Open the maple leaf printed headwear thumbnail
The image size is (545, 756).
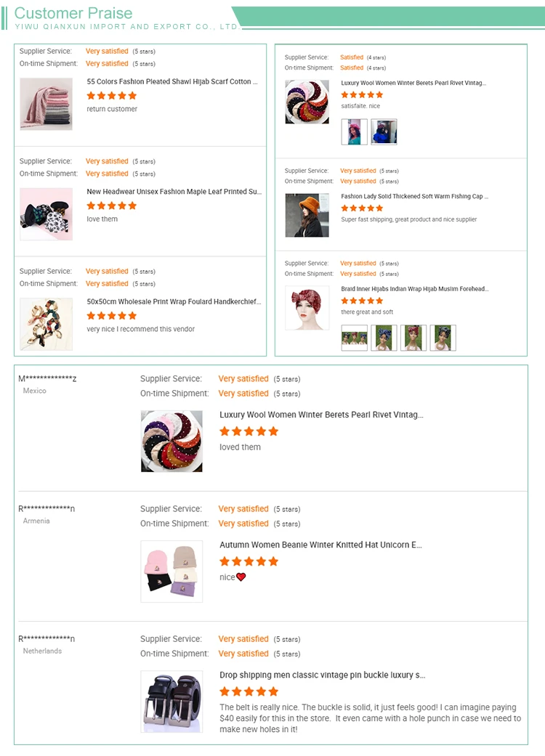coord(47,214)
